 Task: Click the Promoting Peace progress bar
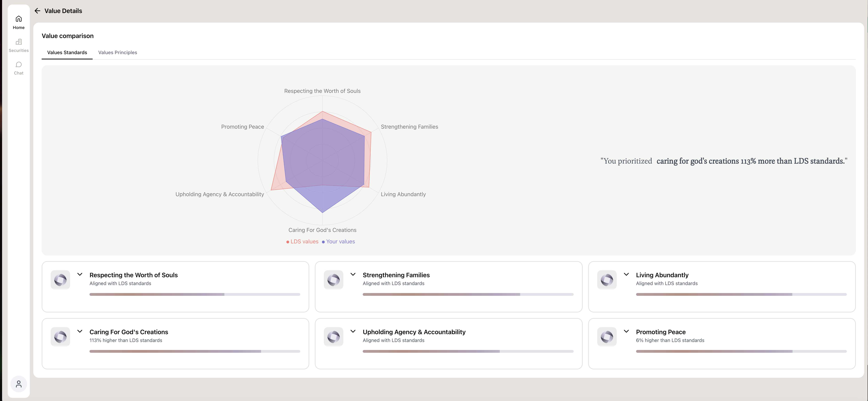pos(741,351)
